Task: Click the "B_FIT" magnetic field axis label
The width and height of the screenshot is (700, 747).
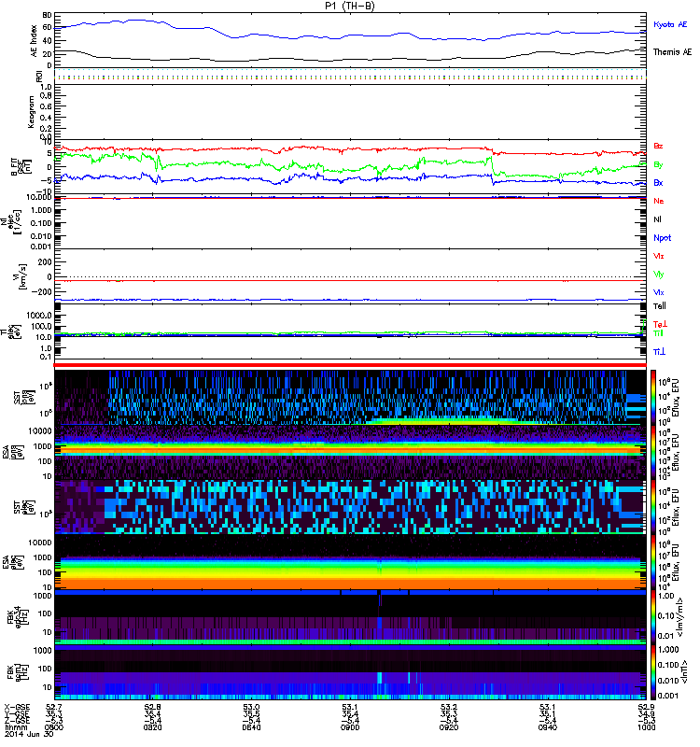Action: 20,167
